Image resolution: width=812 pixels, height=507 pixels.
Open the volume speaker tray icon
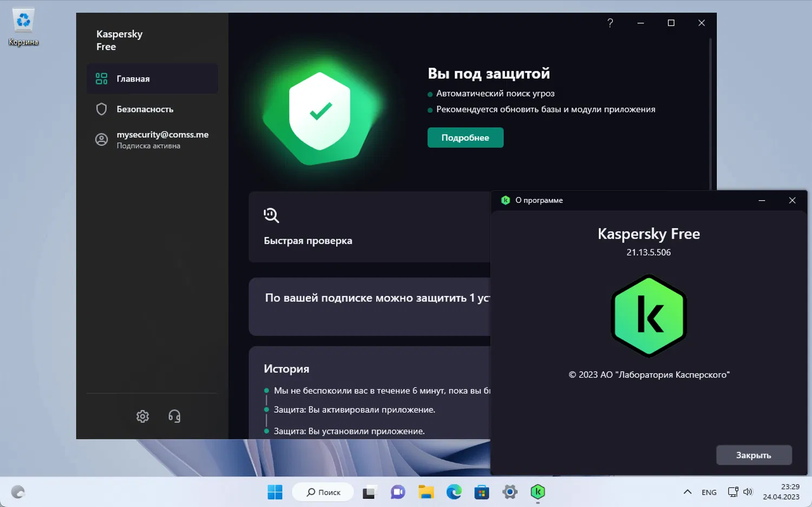748,492
